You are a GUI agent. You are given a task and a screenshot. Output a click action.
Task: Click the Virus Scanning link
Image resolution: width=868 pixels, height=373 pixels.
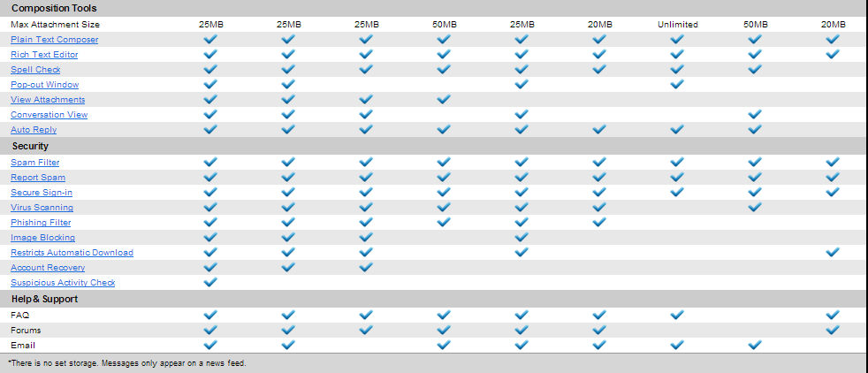[42, 208]
